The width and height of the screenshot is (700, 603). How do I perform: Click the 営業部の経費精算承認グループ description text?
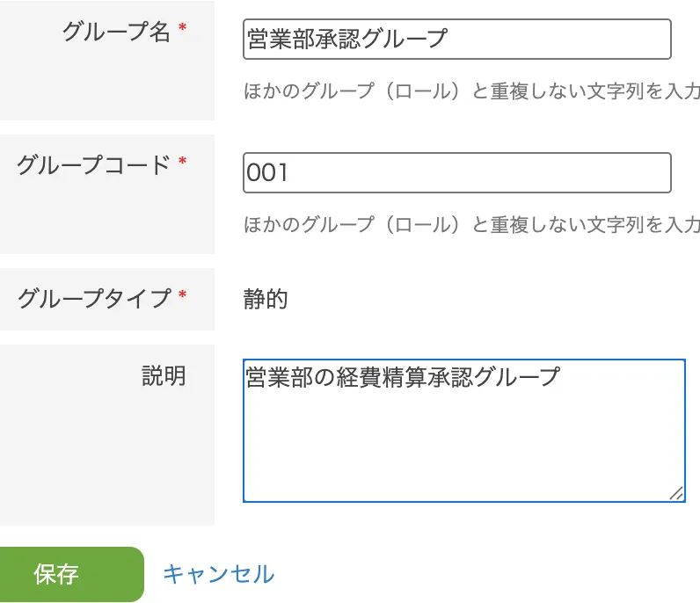click(403, 376)
